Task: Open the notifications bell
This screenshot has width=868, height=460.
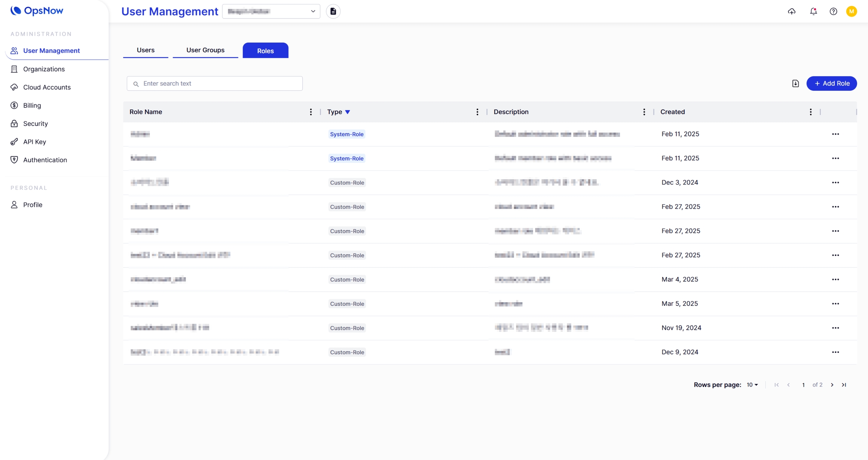Action: tap(813, 11)
